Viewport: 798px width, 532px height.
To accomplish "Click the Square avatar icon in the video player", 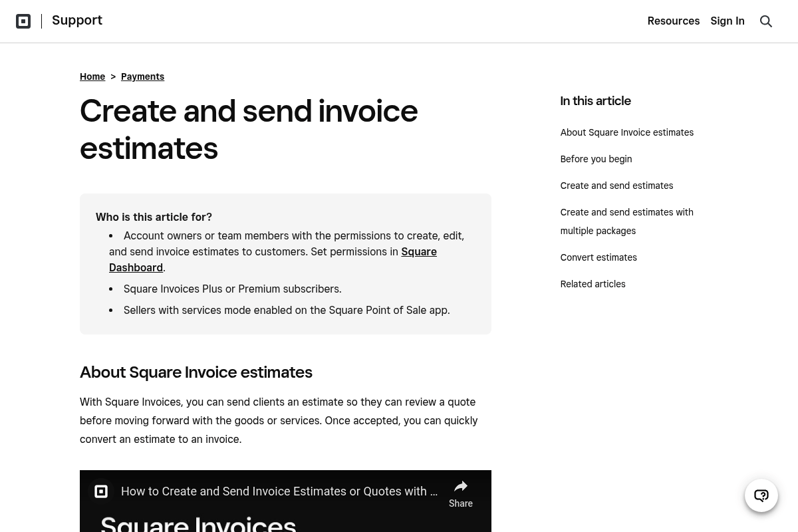I will tap(101, 491).
